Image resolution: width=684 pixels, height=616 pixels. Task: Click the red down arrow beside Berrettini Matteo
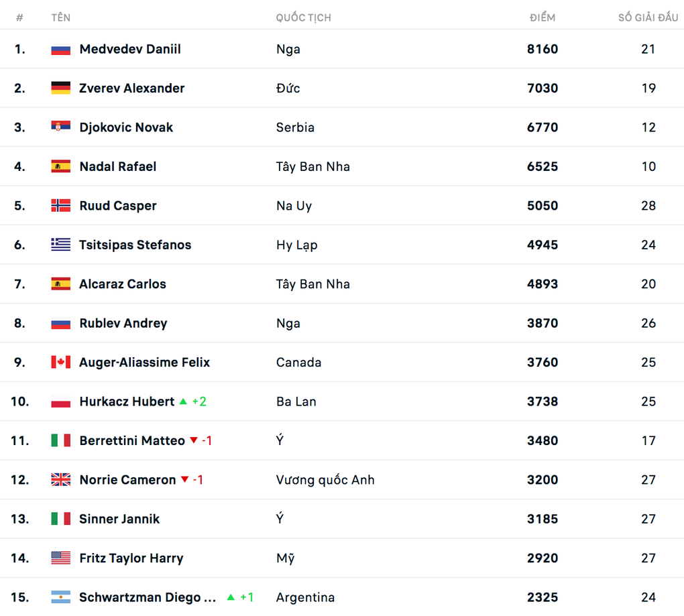[x=193, y=440]
